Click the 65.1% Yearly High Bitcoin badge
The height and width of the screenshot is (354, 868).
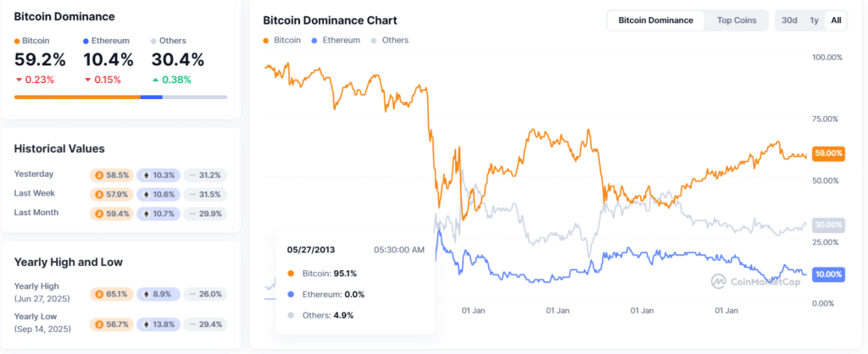[112, 294]
